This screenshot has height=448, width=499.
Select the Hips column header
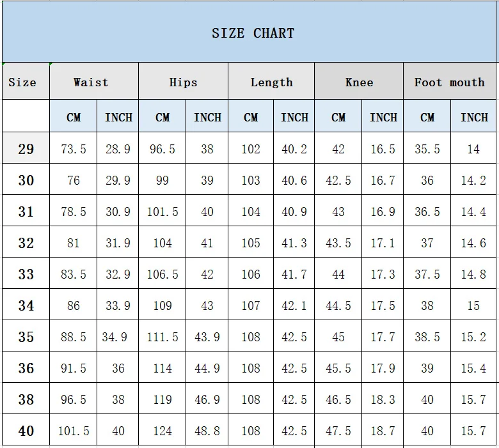tap(183, 82)
